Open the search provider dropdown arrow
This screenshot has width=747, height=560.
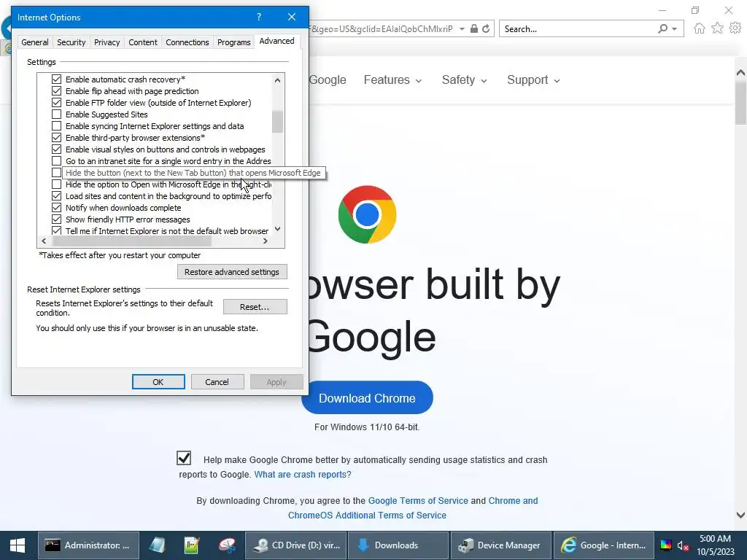(x=674, y=29)
